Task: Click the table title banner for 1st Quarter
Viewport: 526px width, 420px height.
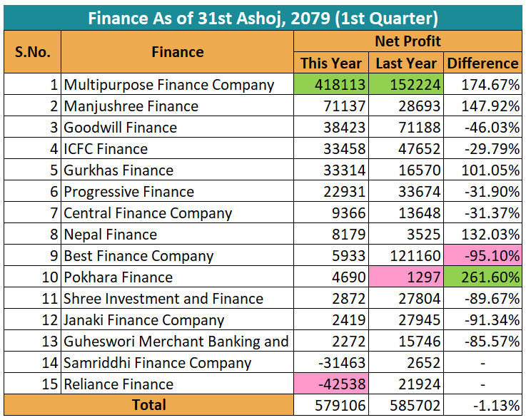Action: pyautogui.click(x=263, y=18)
